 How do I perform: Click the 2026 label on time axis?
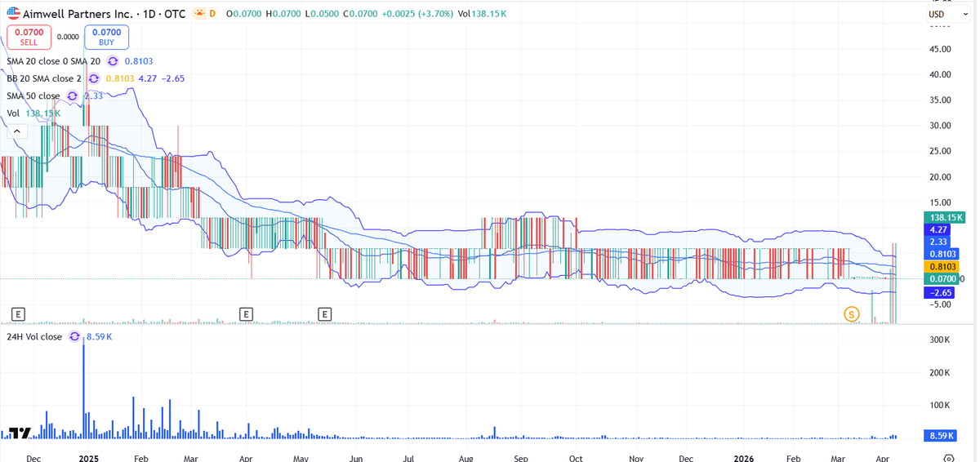point(742,458)
